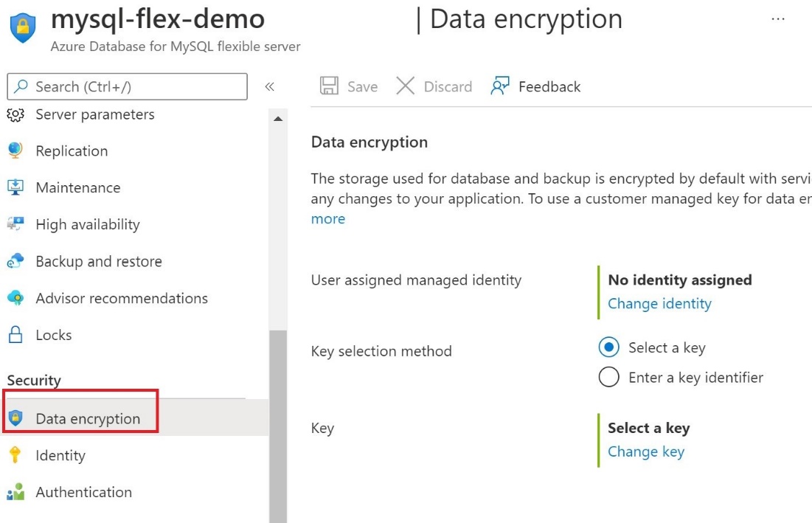Open the ellipsis more options menu
812x523 pixels.
[778, 18]
